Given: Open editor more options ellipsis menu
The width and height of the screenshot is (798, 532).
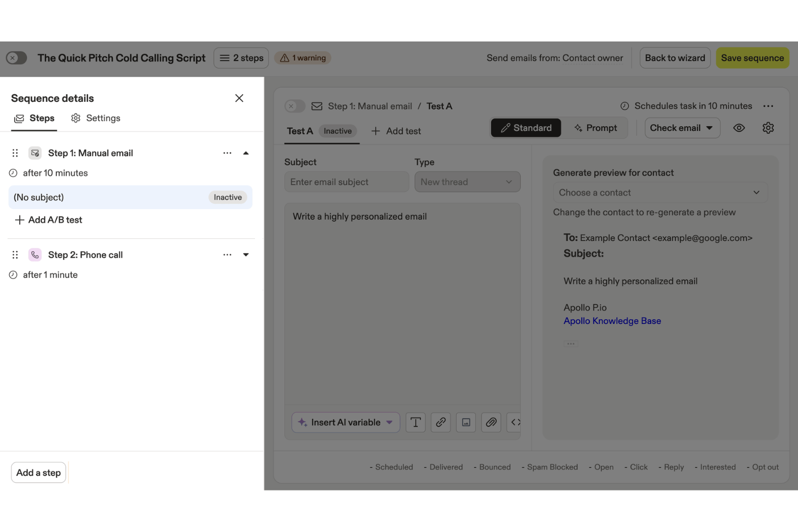Looking at the screenshot, I should tap(768, 106).
